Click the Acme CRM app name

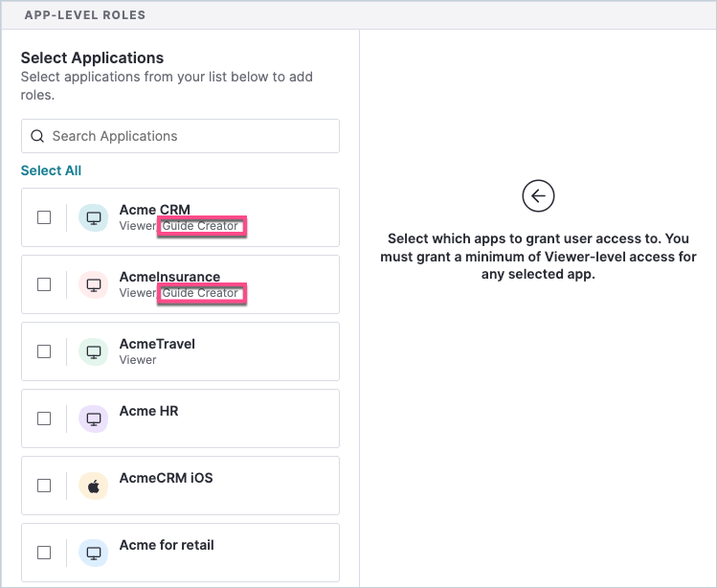pyautogui.click(x=154, y=210)
